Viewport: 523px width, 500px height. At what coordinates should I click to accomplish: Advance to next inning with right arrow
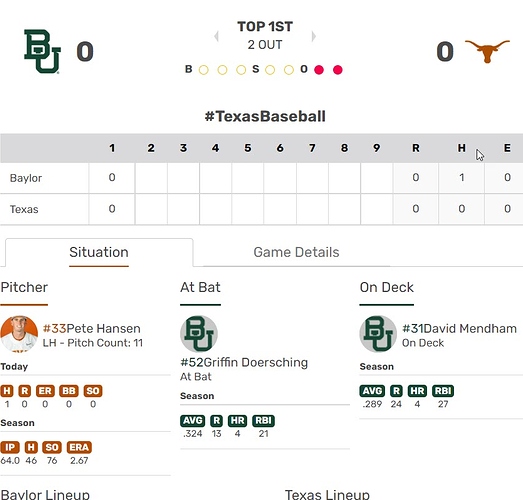click(x=313, y=36)
